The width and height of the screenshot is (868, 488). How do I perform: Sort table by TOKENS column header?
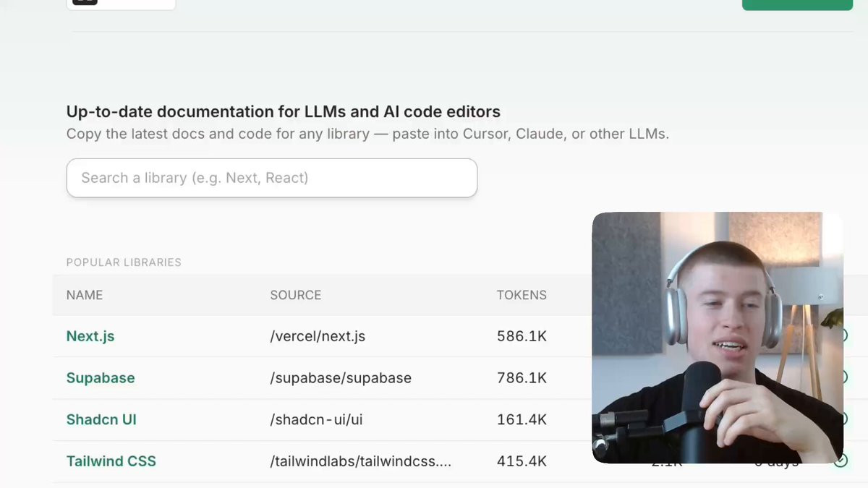[522, 295]
